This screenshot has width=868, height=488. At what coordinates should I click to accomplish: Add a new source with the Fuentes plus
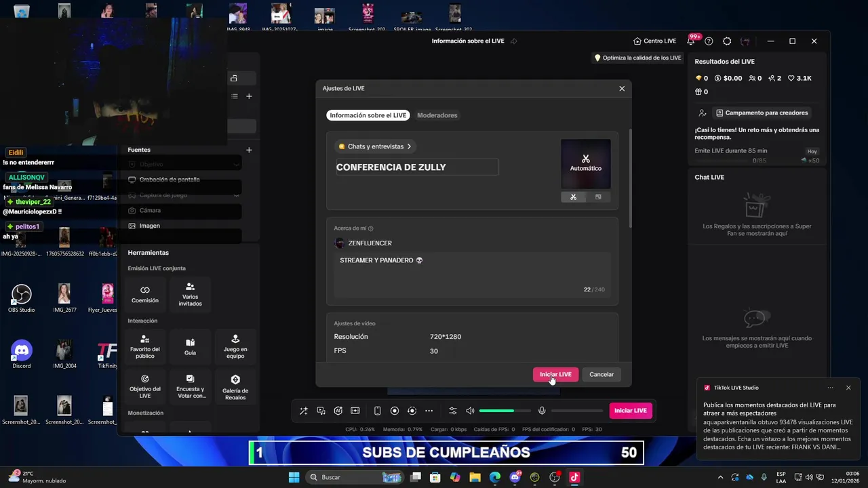point(249,150)
